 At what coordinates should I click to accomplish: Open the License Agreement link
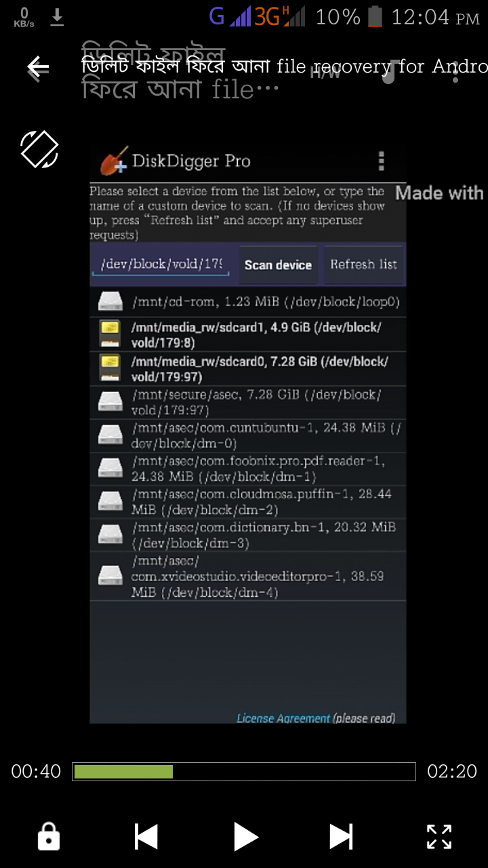coord(283,718)
